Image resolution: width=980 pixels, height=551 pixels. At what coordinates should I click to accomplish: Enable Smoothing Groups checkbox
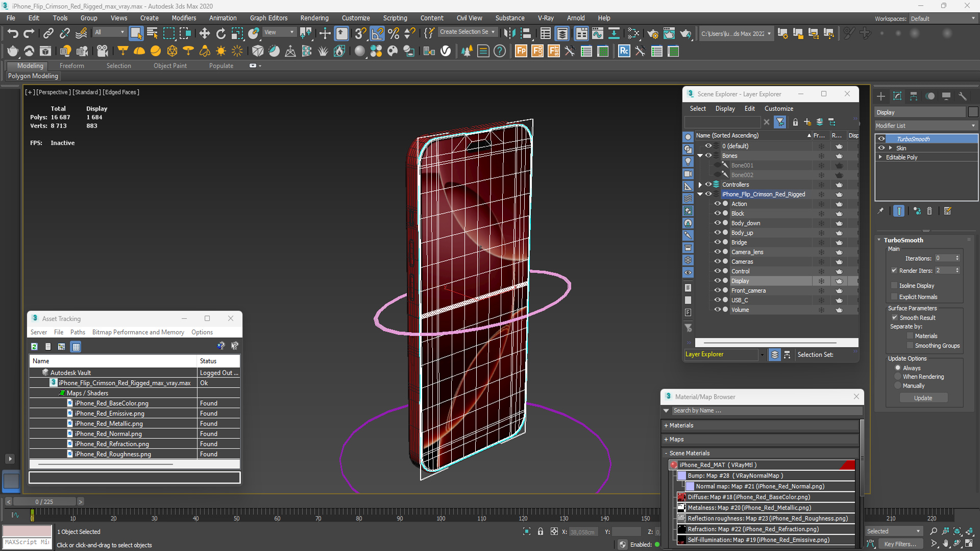(910, 345)
